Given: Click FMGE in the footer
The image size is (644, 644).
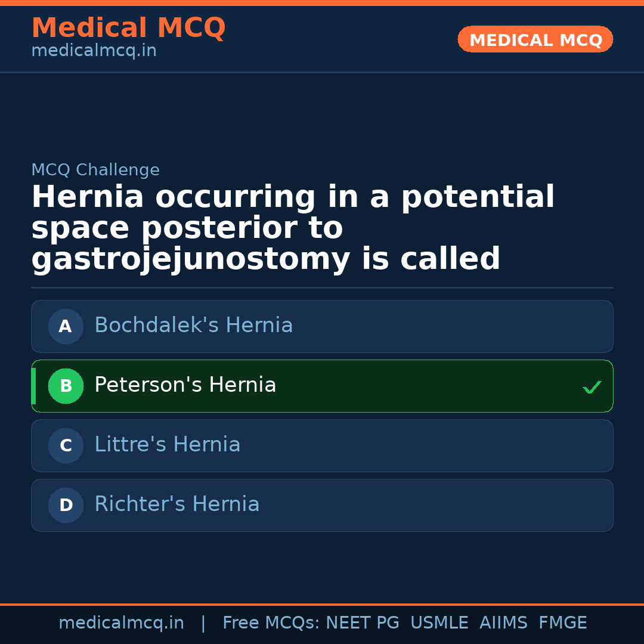Looking at the screenshot, I should (562, 623).
